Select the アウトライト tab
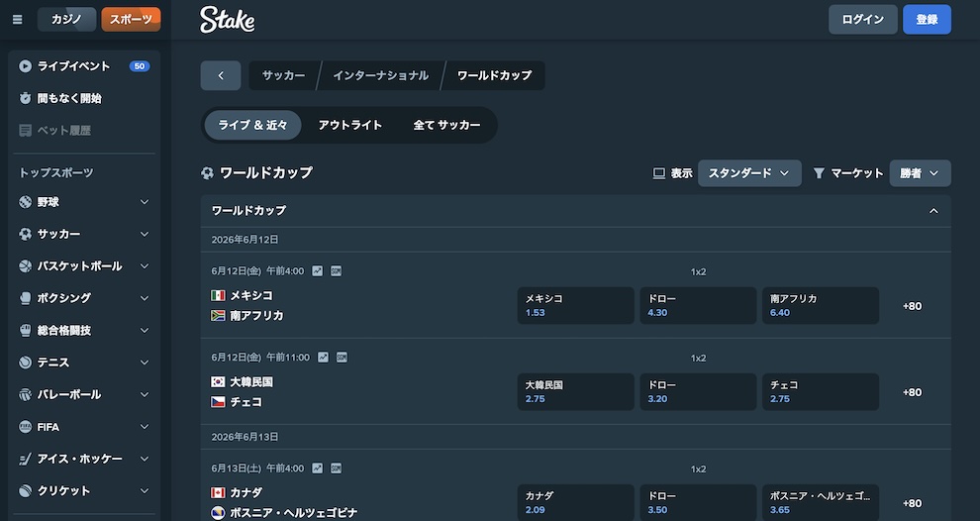 [x=350, y=125]
